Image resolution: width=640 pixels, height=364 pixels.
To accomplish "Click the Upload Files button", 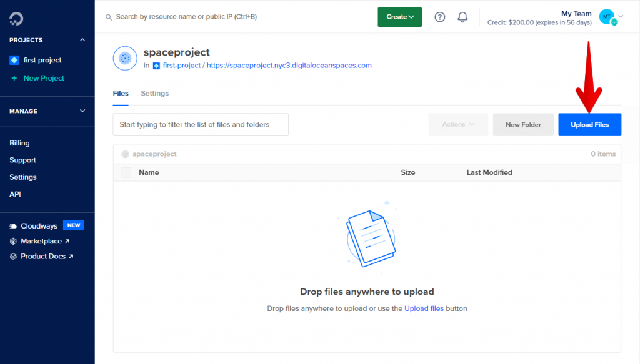I will 589,124.
